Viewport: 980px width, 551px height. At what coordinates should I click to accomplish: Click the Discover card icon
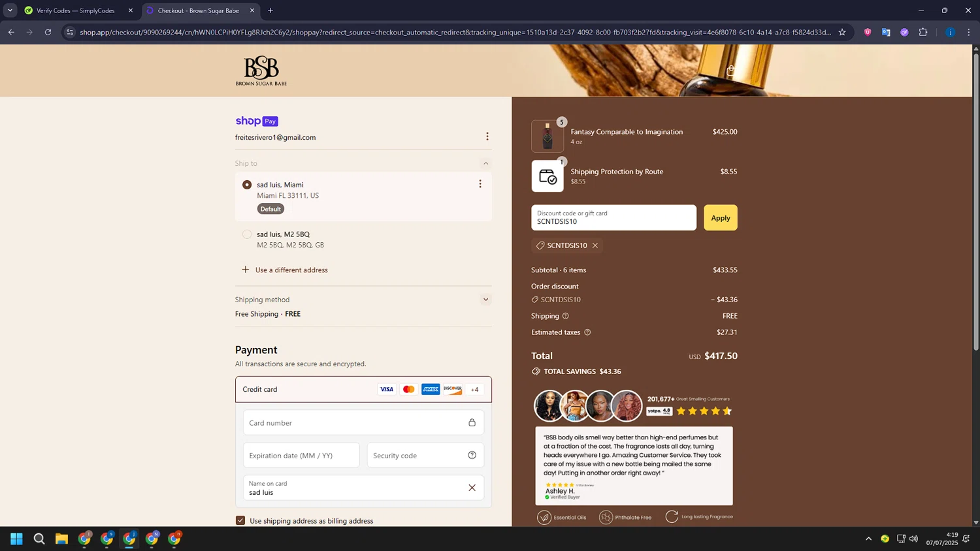tap(453, 389)
